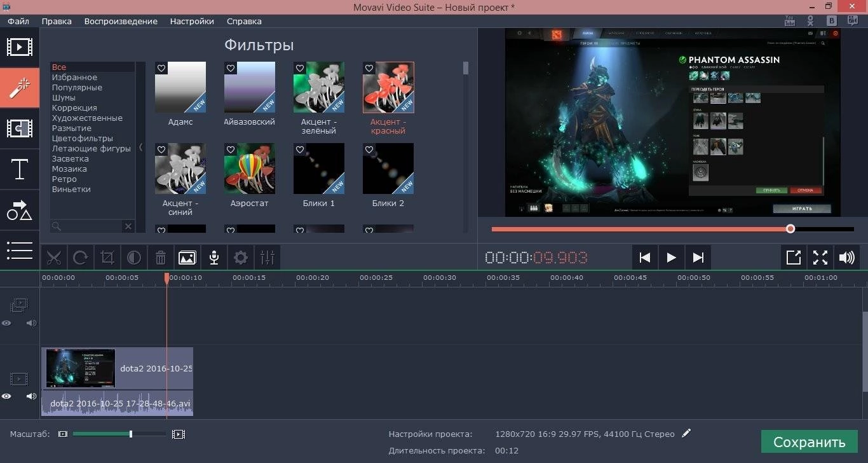Viewport: 868px width, 463px height.
Task: Open the Правка menu
Action: (57, 21)
